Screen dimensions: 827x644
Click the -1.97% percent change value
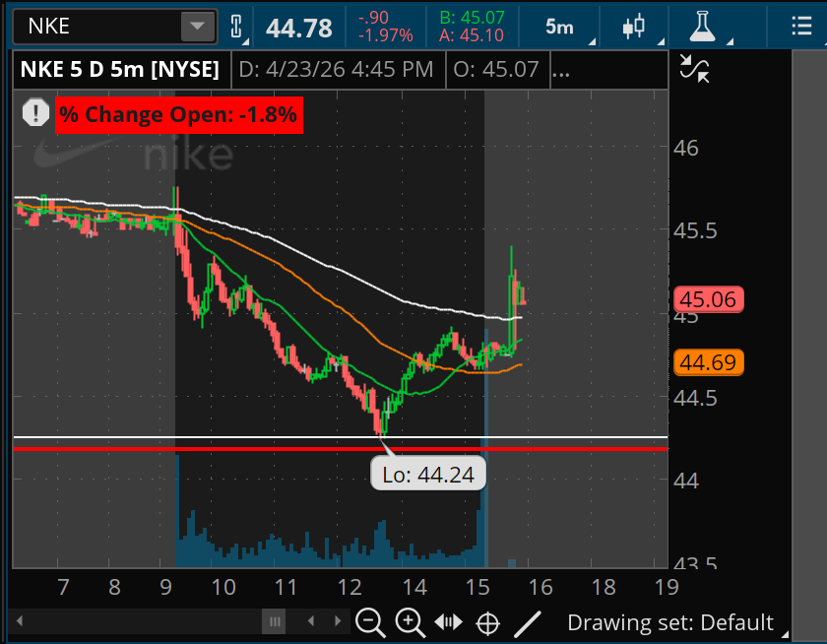coord(386,35)
